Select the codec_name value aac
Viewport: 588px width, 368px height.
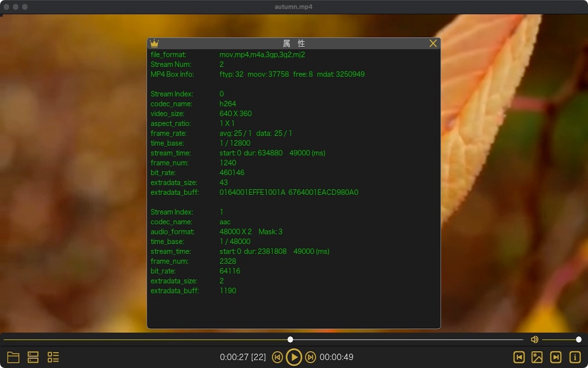click(225, 222)
